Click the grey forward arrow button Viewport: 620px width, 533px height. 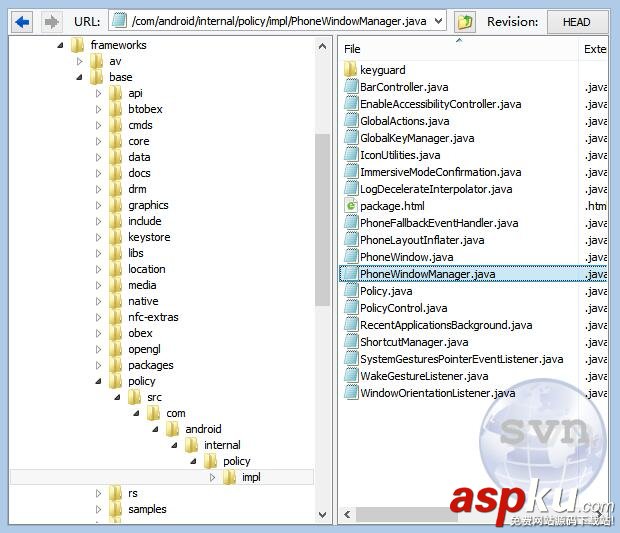click(x=51, y=22)
